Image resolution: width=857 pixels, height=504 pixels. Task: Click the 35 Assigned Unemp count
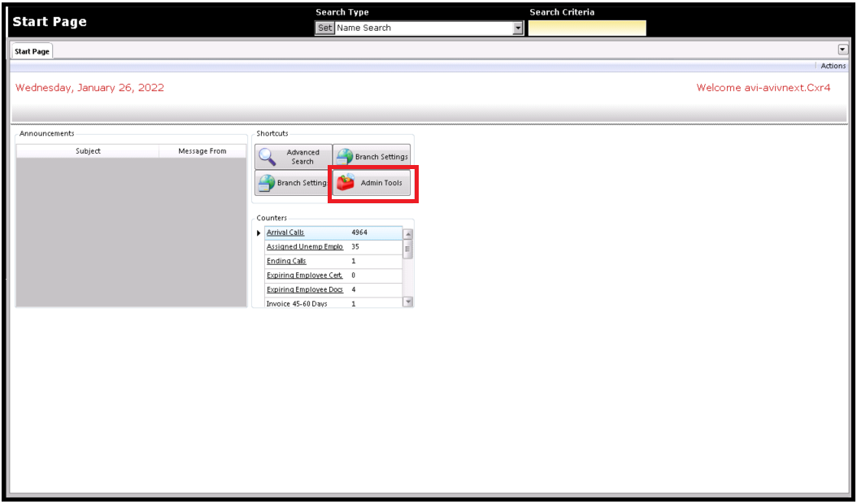pos(355,246)
